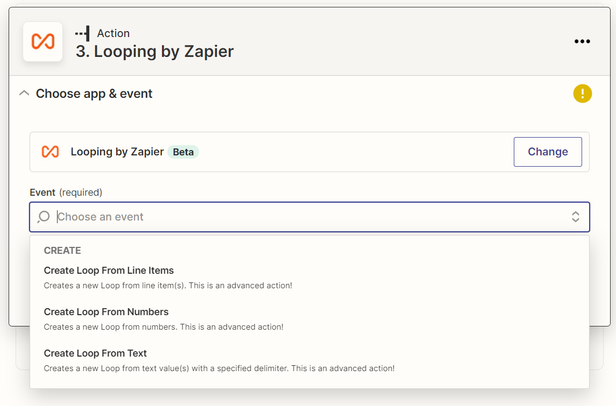616x406 pixels.
Task: Click the magnifier icon in Event field
Action: click(x=44, y=217)
